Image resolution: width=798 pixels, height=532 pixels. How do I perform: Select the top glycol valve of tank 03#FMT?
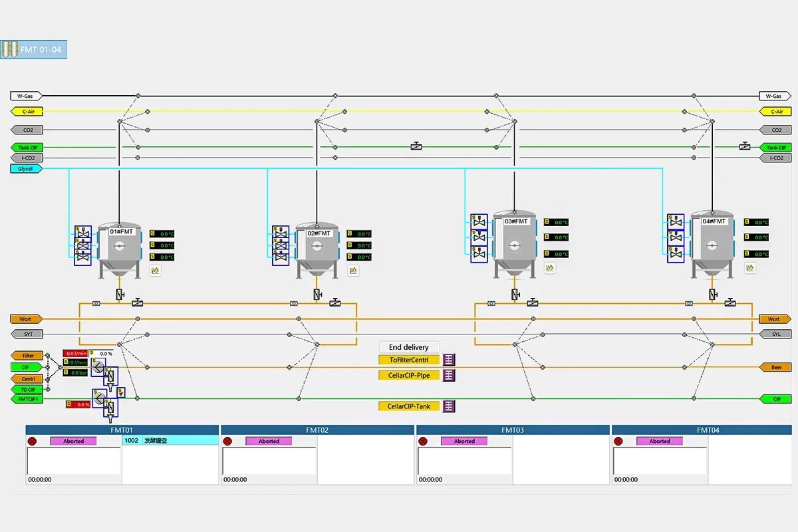479,221
